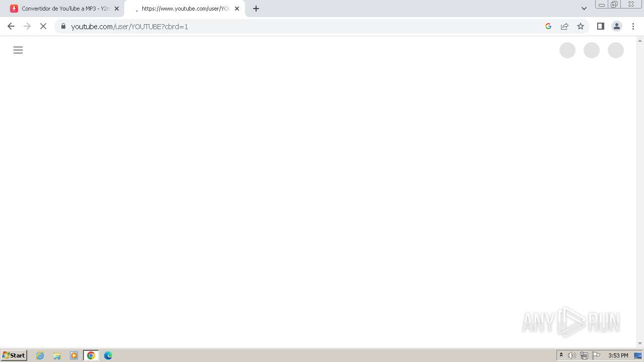Click the show desktop tray button
The height and width of the screenshot is (362, 644).
pos(638,355)
